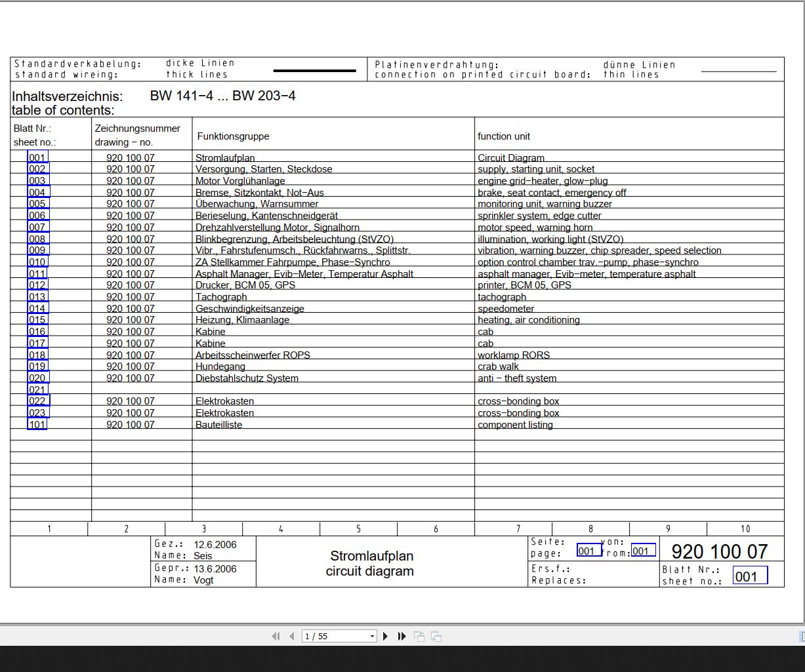Go to sheet 013 Tachograph
Image resolution: width=805 pixels, height=672 pixels.
37,297
